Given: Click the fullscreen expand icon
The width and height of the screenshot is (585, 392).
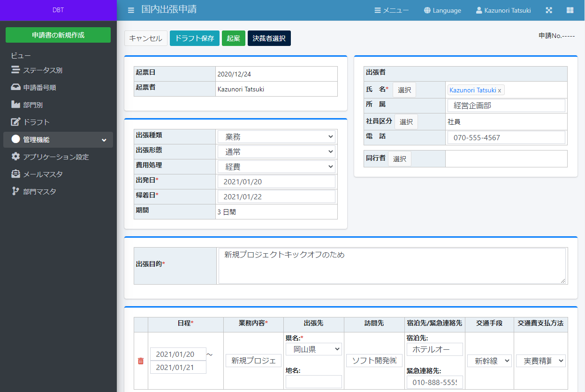Looking at the screenshot, I should [549, 10].
